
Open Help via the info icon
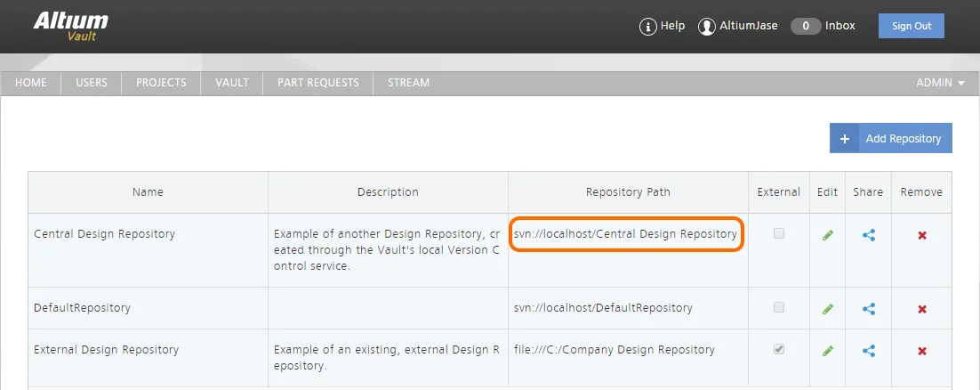coord(647,27)
